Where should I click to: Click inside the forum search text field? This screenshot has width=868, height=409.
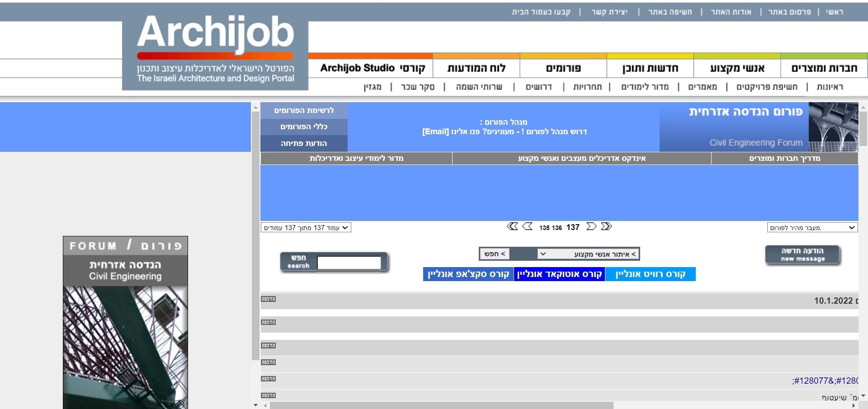click(349, 263)
